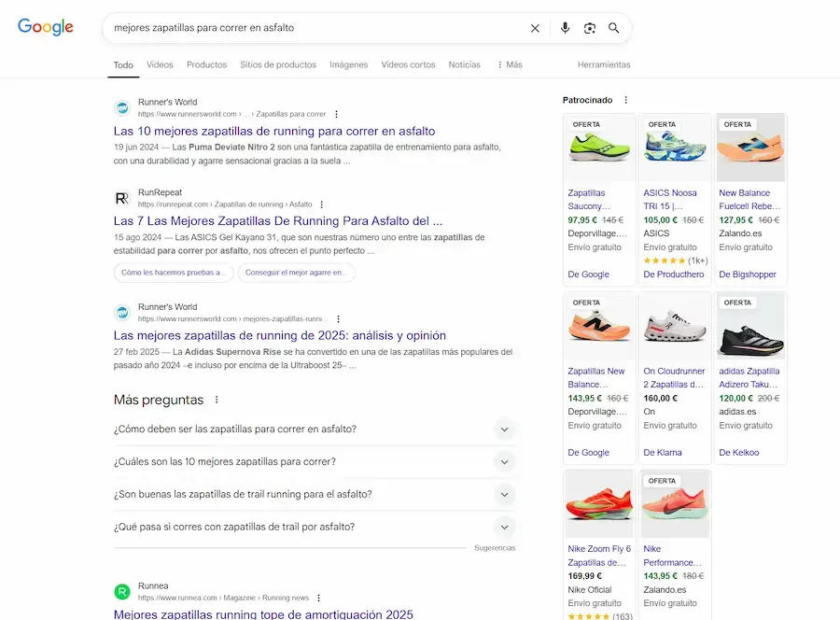The height and width of the screenshot is (620, 840).
Task: Open 'Nike Zoom Fly 6 Zapatillas de...' title
Action: click(x=599, y=556)
